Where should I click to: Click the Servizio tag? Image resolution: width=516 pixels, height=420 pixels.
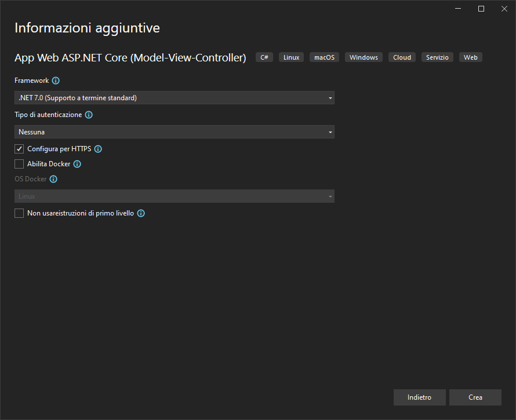[x=437, y=57]
